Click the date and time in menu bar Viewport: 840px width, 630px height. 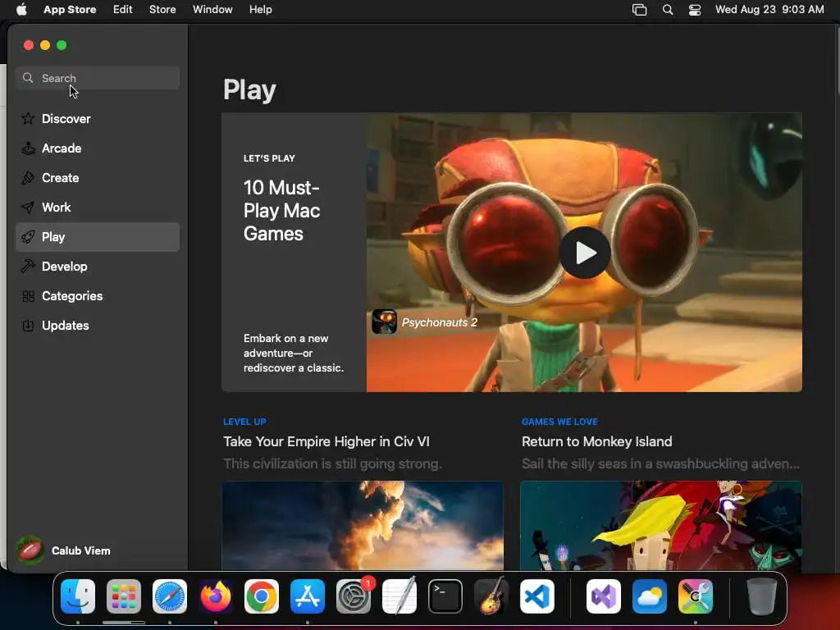pos(769,9)
